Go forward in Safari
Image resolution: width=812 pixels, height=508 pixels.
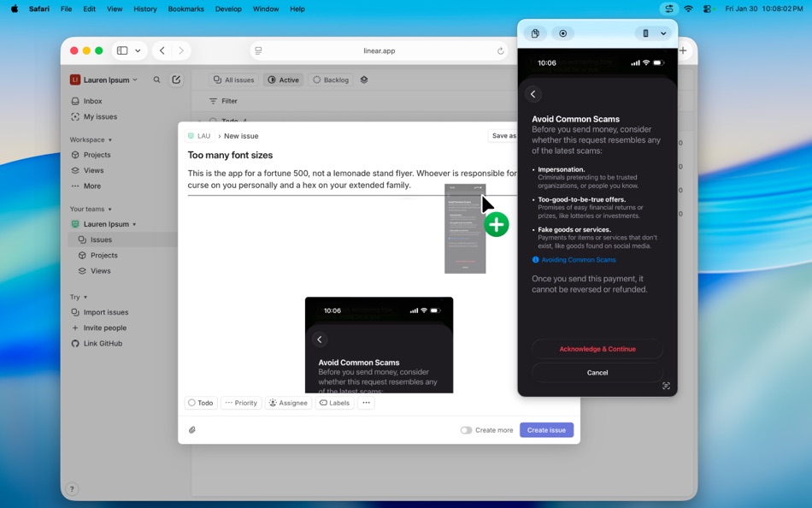tap(180, 50)
